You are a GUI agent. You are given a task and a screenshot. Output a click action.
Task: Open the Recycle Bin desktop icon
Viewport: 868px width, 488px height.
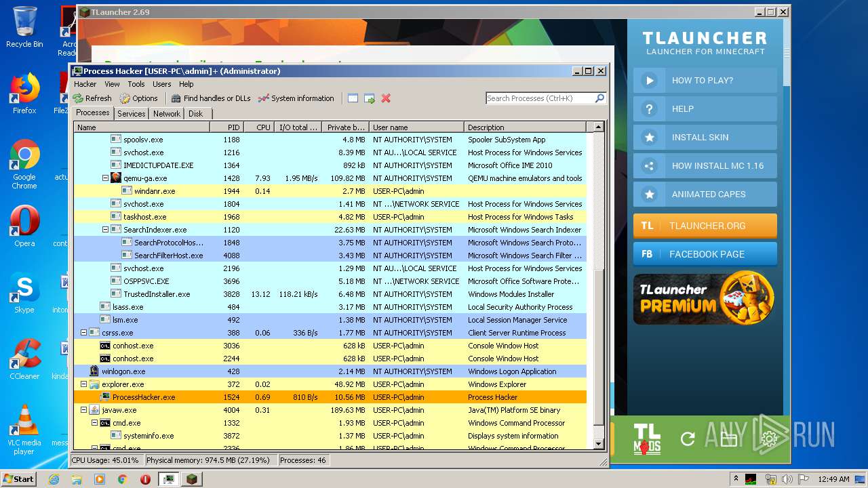(24, 28)
